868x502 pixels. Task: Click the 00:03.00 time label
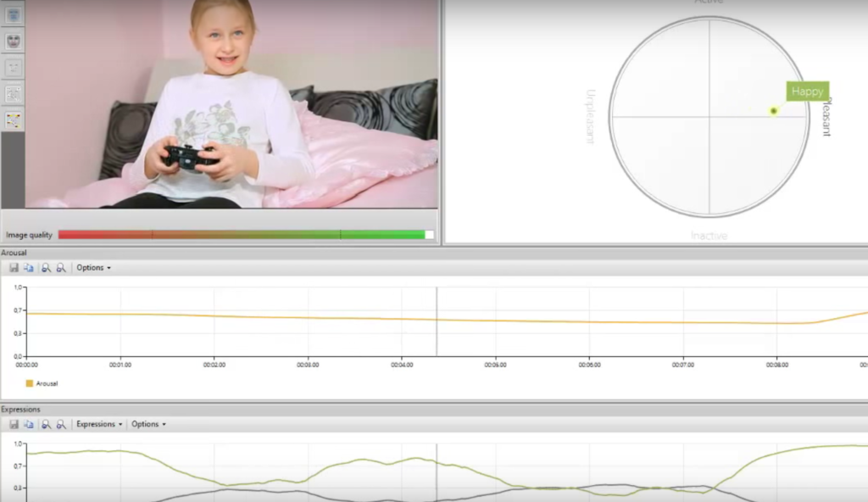click(308, 365)
